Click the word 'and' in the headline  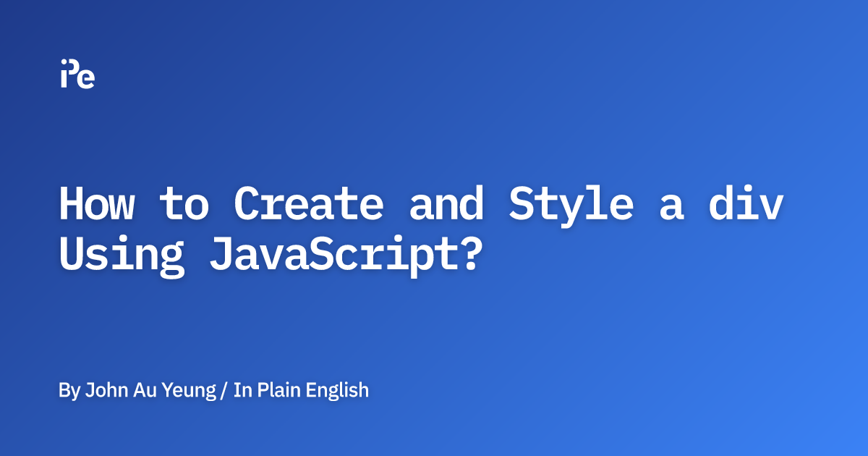pos(446,206)
